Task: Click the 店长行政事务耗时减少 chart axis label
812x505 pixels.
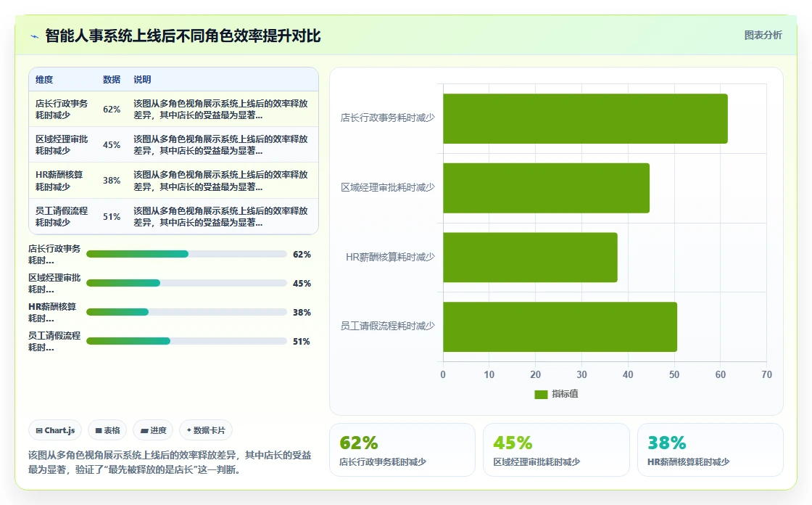Action: 387,118
